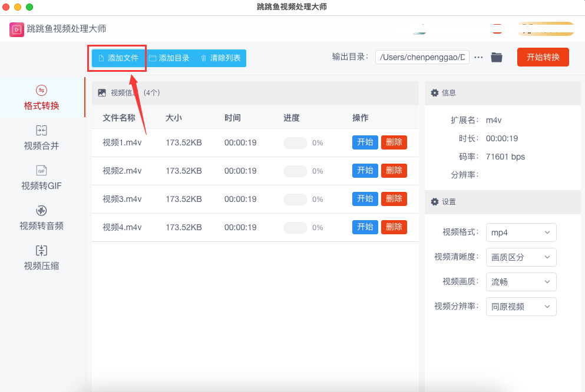Switch to 视频合并 video merge

(41, 138)
